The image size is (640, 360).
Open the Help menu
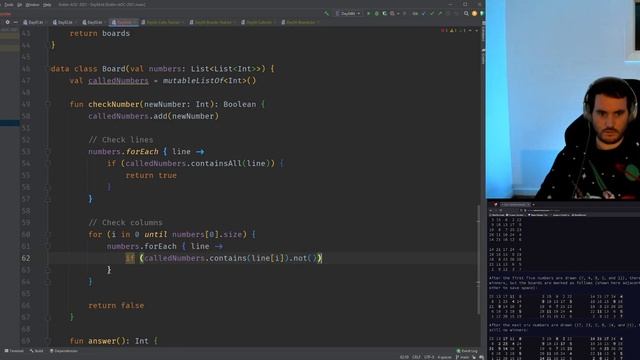click(x=47, y=4)
